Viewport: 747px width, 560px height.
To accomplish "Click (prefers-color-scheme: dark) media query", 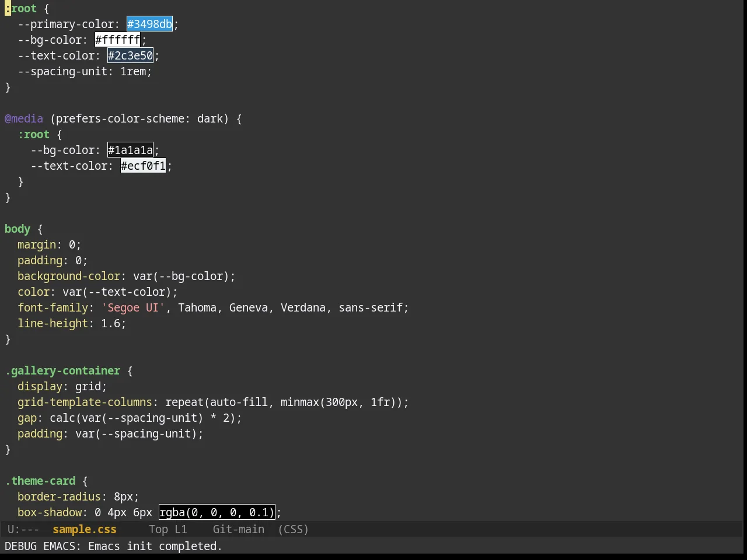I will click(139, 118).
